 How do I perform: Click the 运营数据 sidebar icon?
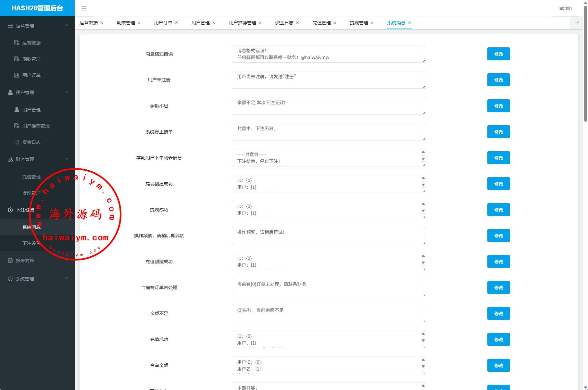[x=17, y=43]
